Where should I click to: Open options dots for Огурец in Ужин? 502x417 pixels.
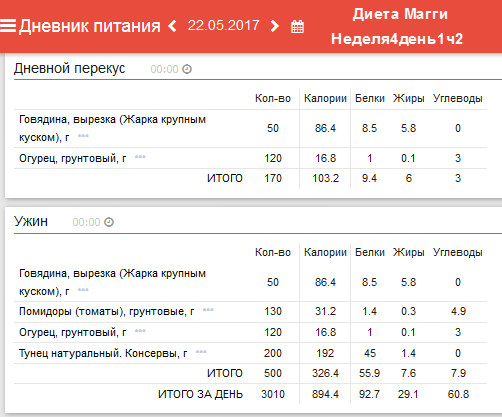[x=140, y=331]
